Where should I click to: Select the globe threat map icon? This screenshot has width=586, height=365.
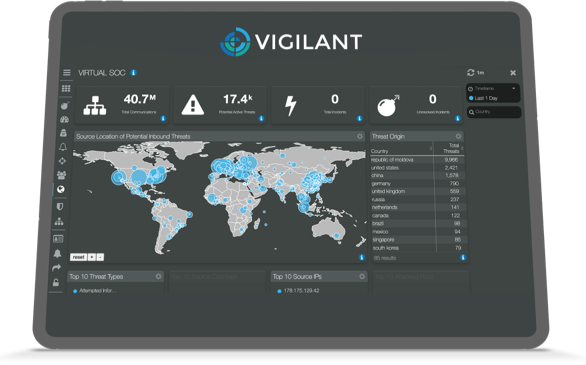click(x=61, y=189)
